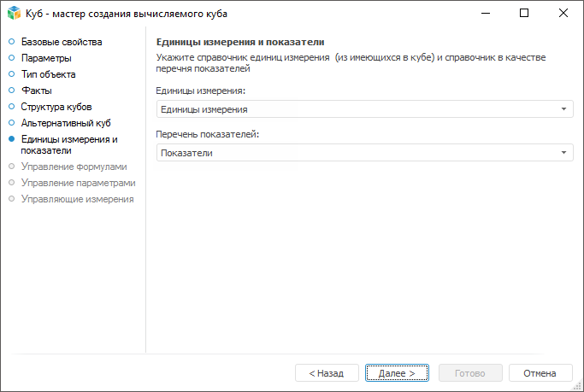Proceed with the Далее > button

tap(397, 373)
